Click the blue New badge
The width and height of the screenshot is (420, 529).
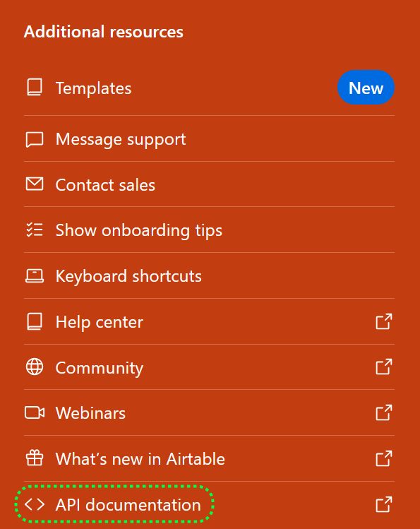click(x=366, y=88)
